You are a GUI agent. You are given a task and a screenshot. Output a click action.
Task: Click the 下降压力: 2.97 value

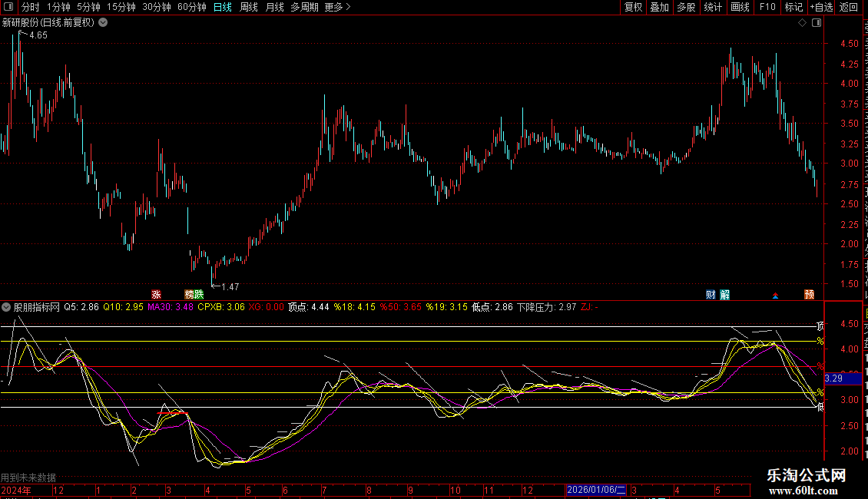click(547, 307)
